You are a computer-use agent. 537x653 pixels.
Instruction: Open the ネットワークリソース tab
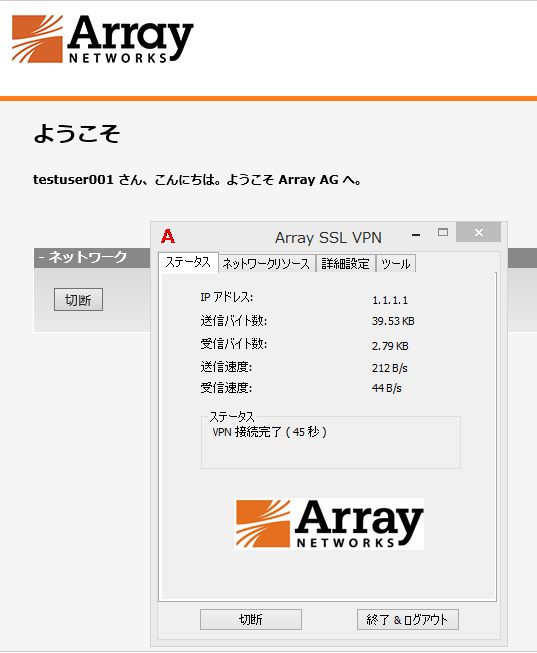point(267,264)
